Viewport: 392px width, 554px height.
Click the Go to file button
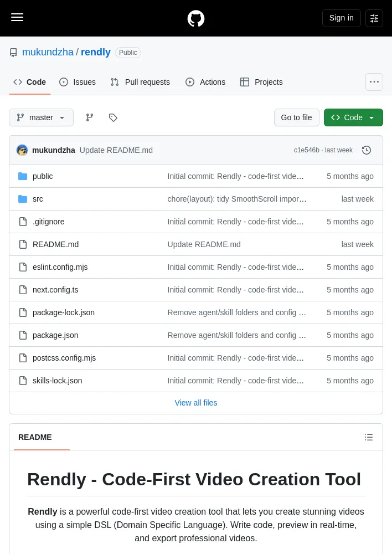[296, 117]
